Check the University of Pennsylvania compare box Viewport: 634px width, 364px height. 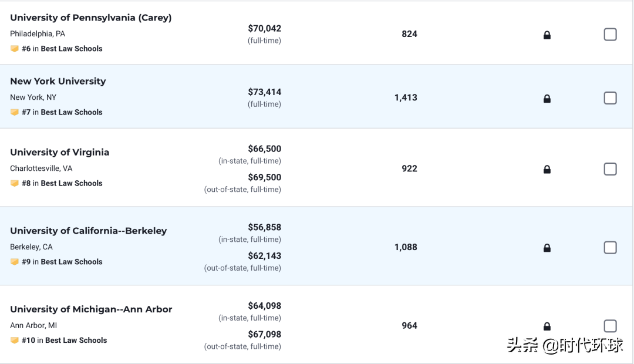coord(611,35)
